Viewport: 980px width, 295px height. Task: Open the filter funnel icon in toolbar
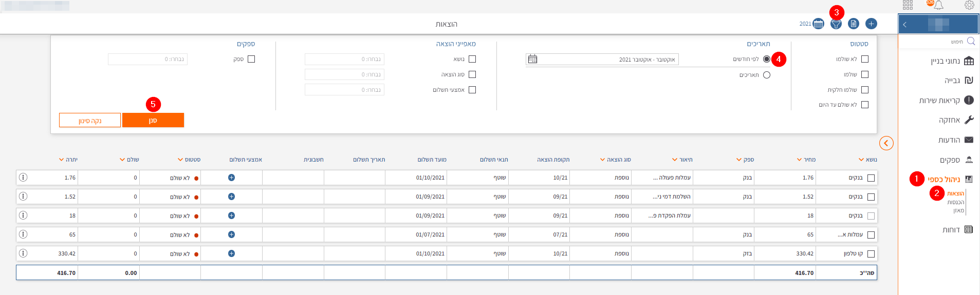(x=836, y=24)
